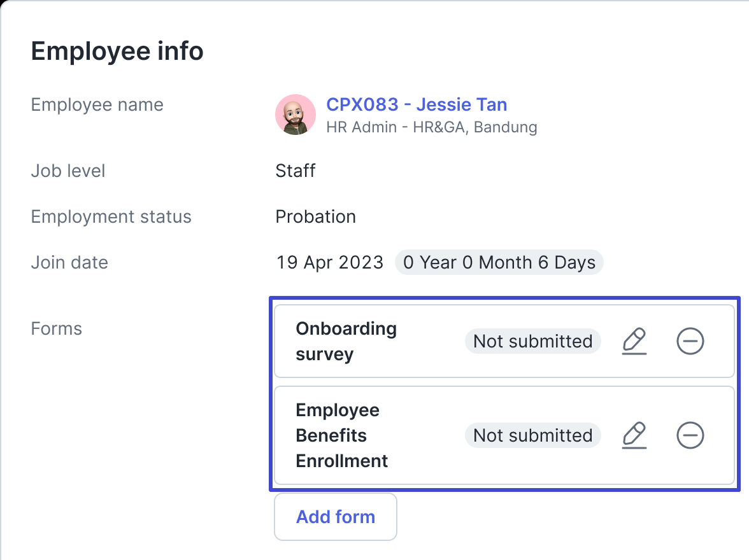
Task: Click the 19 Apr 2023 join date
Action: [329, 262]
